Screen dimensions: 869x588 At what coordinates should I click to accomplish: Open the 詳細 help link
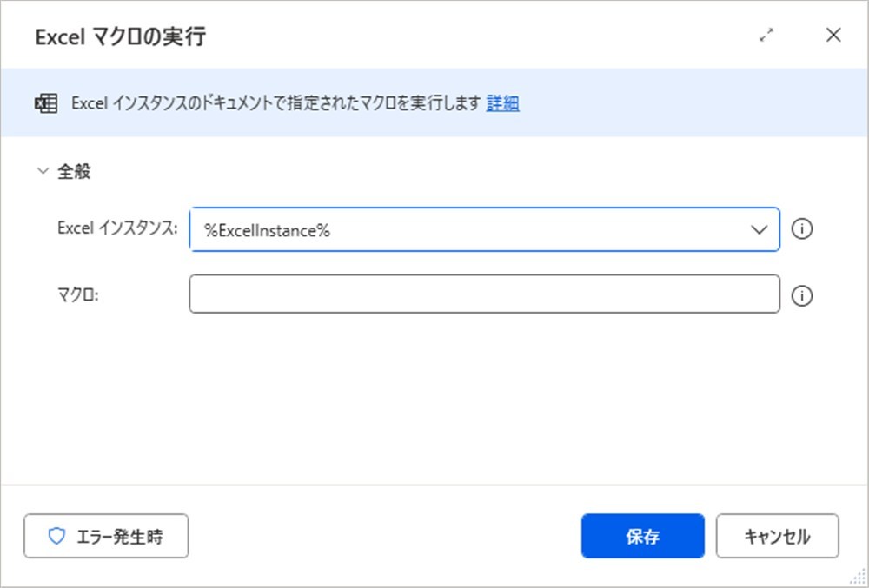(x=502, y=103)
